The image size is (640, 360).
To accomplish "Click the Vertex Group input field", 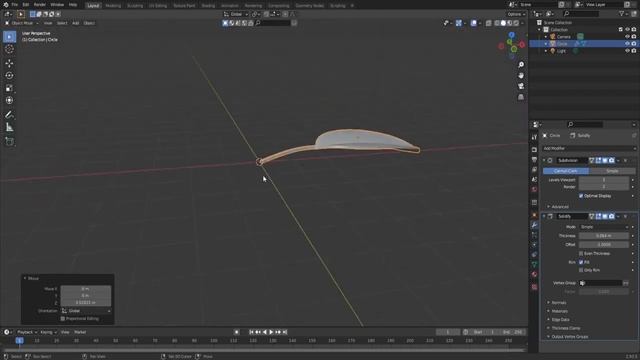I will 600,283.
